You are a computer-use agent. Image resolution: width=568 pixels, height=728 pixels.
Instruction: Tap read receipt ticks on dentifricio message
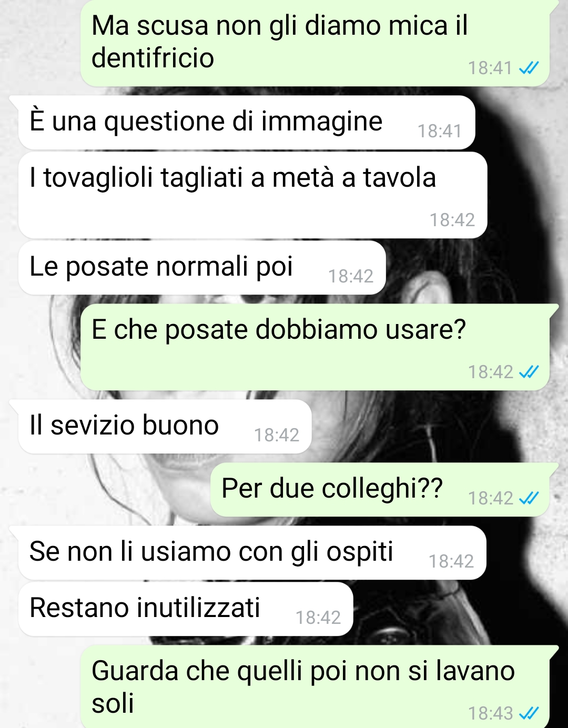coord(529,68)
